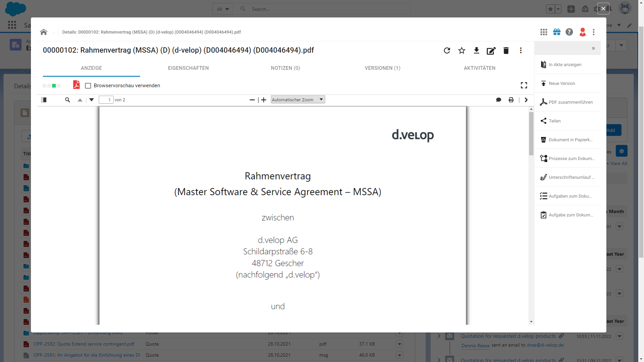Image resolution: width=644 pixels, height=362 pixels.
Task: Select In Akte anzeigen action
Action: click(567, 64)
